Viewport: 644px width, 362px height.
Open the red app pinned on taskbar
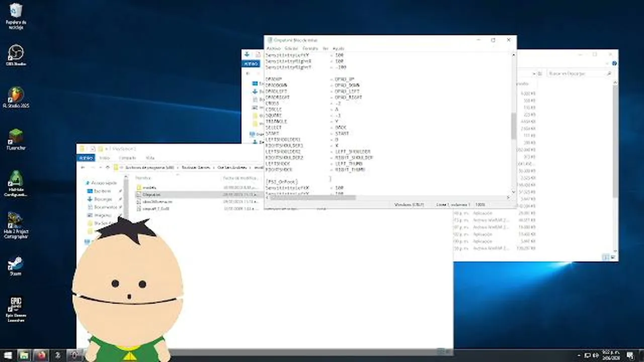pos(40,355)
